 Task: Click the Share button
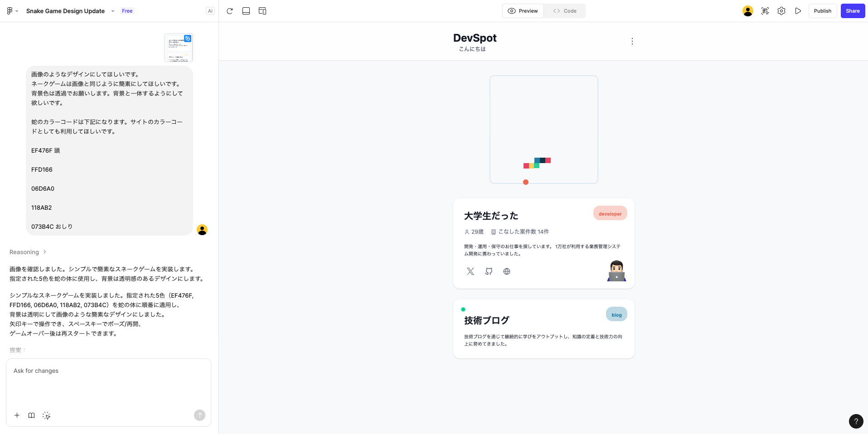click(853, 11)
